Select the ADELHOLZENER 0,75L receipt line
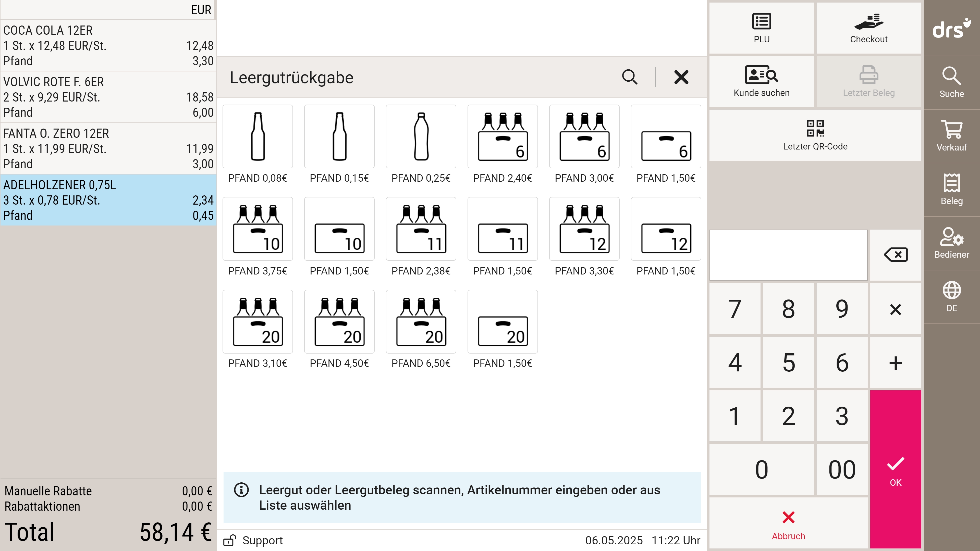This screenshot has width=980, height=551. tap(108, 200)
